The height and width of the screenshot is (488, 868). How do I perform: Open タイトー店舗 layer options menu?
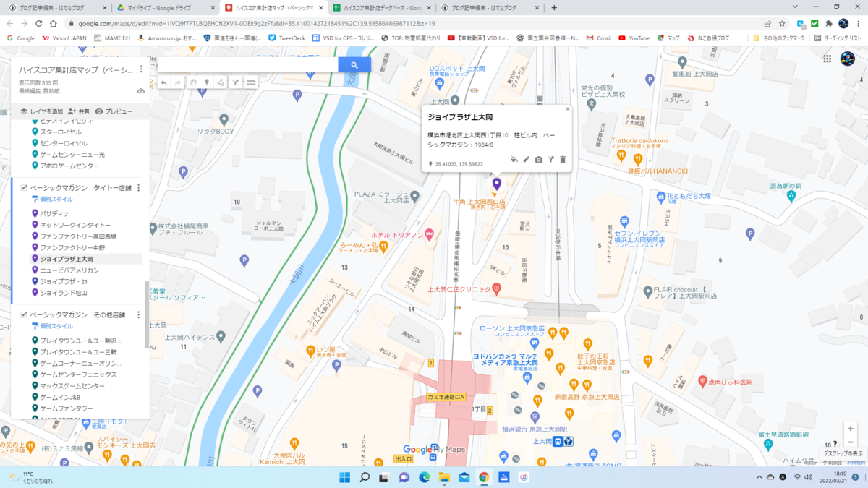point(139,188)
